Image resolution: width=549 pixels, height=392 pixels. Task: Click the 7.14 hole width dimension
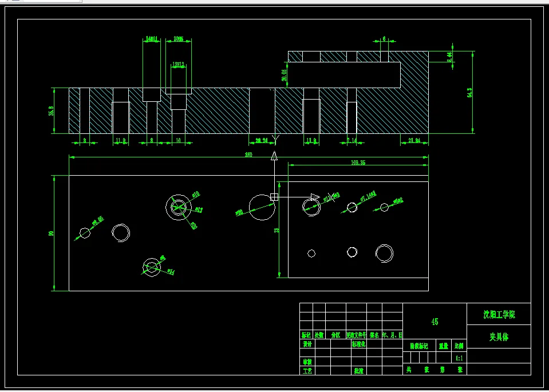click(x=351, y=140)
